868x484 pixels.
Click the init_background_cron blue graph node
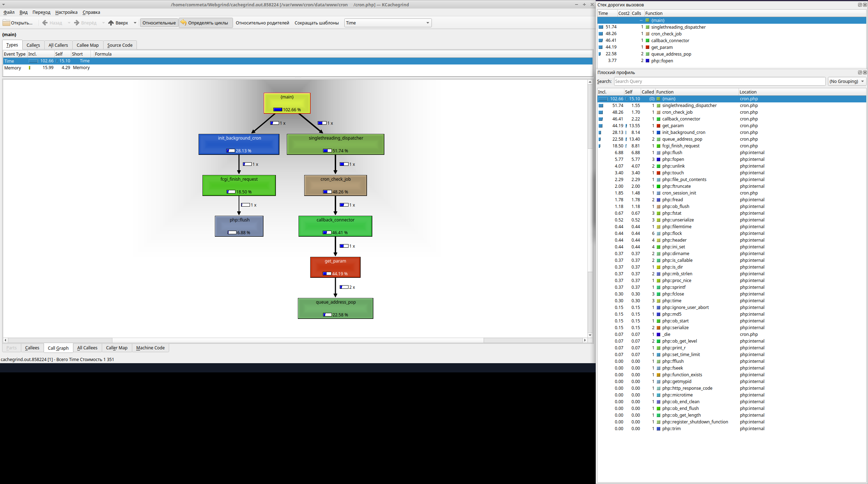[239, 144]
